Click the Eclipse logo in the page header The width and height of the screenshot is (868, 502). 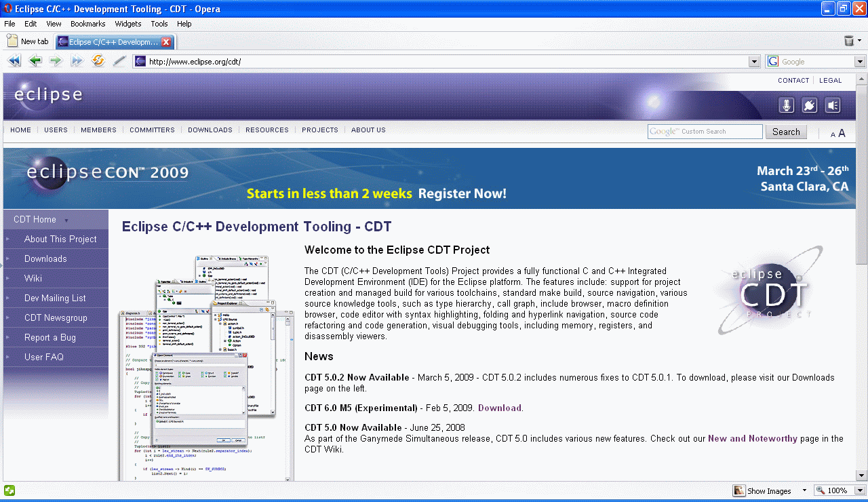click(x=48, y=94)
